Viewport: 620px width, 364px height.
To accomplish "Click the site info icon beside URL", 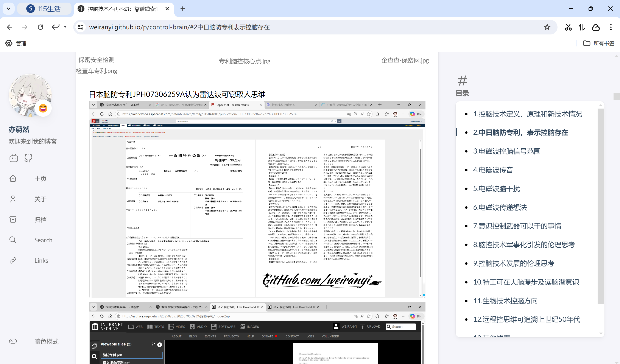I will pos(80,27).
